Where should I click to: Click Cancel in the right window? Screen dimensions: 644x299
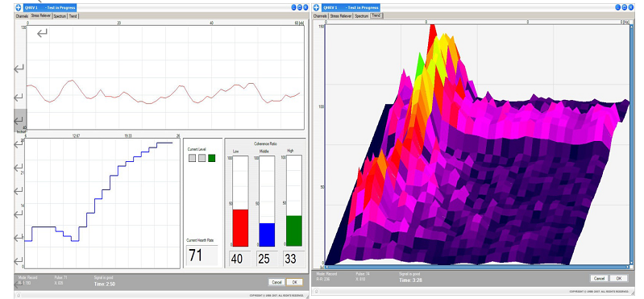(599, 278)
